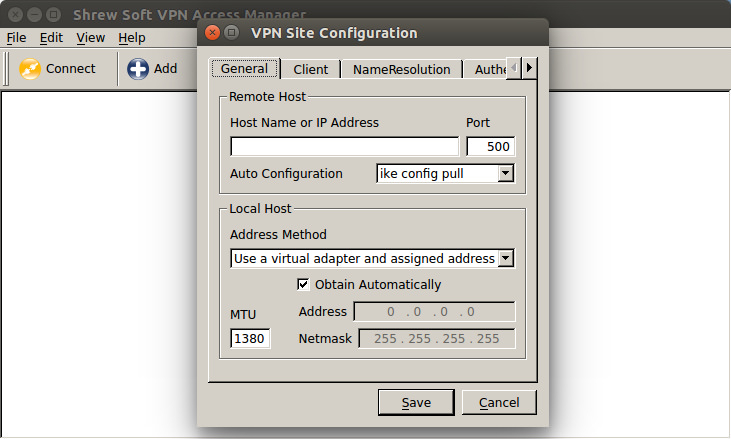The image size is (731, 439).
Task: Click the MTU value field
Action: (250, 339)
